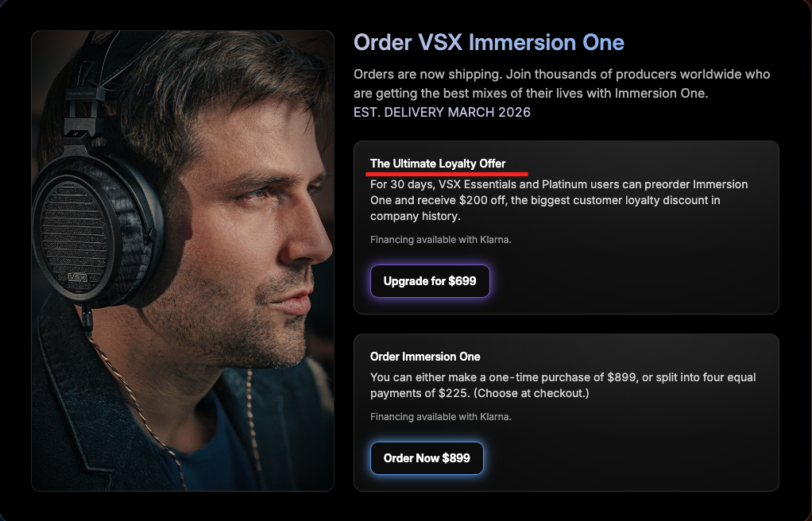Select the Order VSX Immersion One heading
812x521 pixels.
[x=489, y=42]
